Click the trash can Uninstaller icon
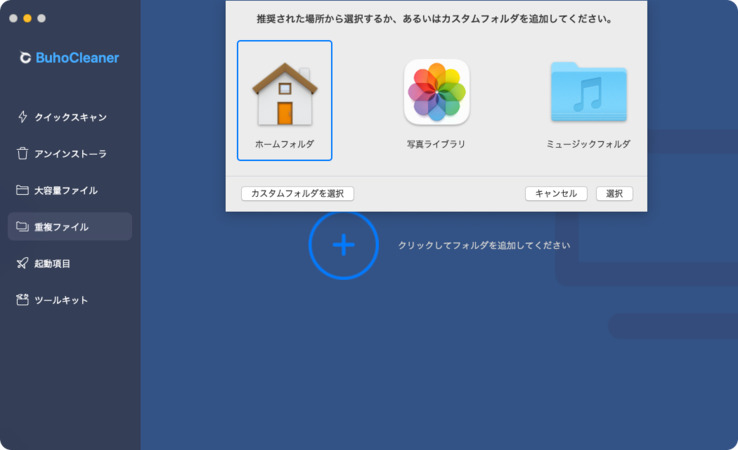 22,153
